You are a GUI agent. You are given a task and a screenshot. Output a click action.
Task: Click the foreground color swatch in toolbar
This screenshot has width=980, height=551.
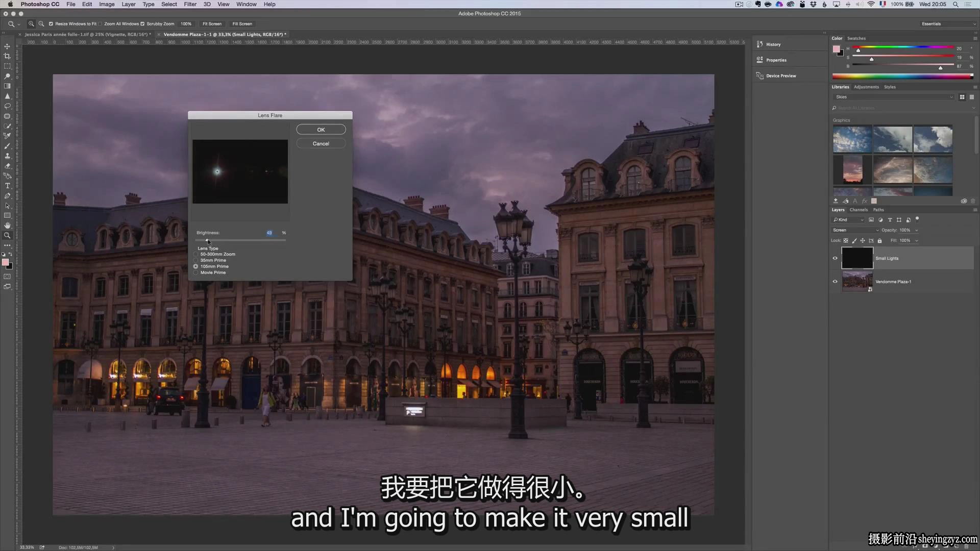click(x=5, y=262)
